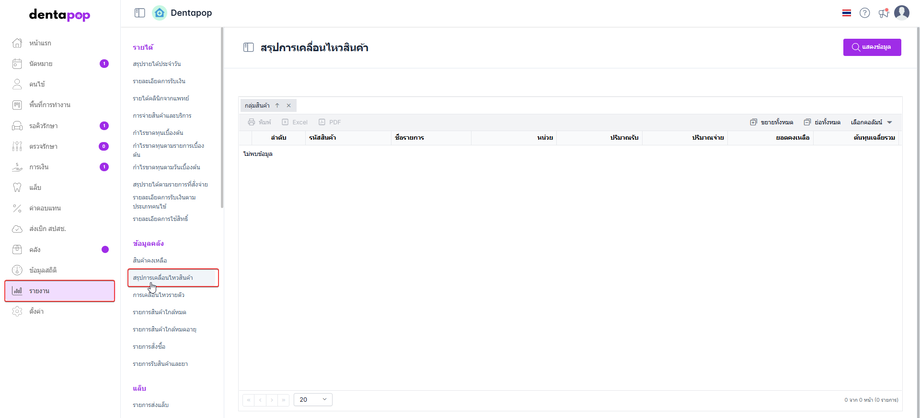Open รายการรับสินค้าและยา report
The image size is (920, 418).
click(x=160, y=364)
